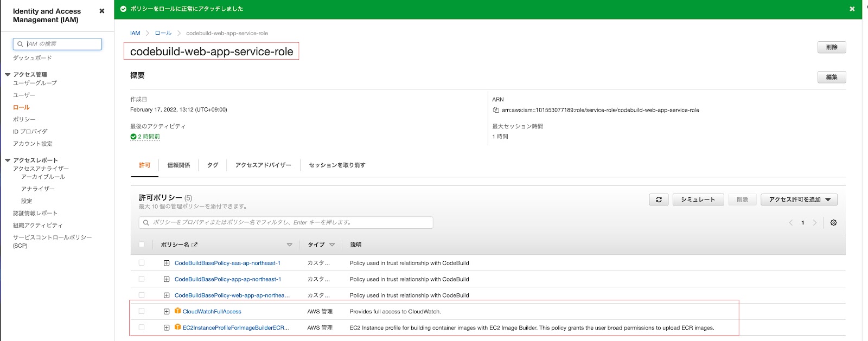Check the CodeBuildBasePolicy-aaa-ap-northeast-1 row checkbox
868x341 pixels.
(142, 262)
